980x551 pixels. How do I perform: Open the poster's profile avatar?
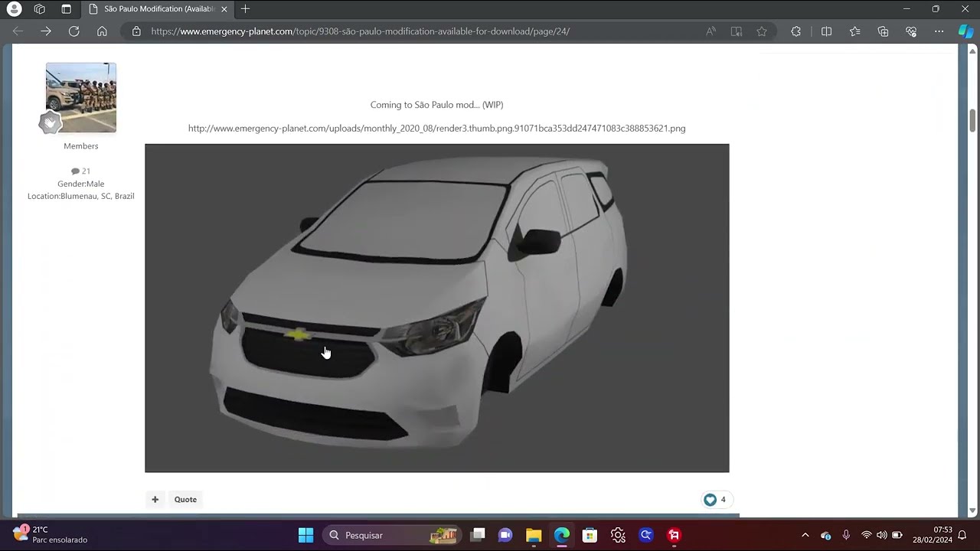click(81, 97)
